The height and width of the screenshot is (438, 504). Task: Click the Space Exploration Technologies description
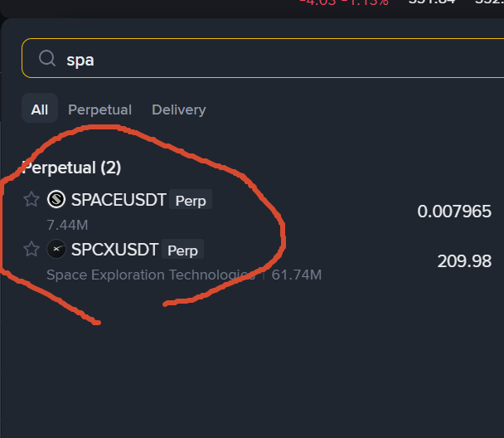click(x=151, y=275)
